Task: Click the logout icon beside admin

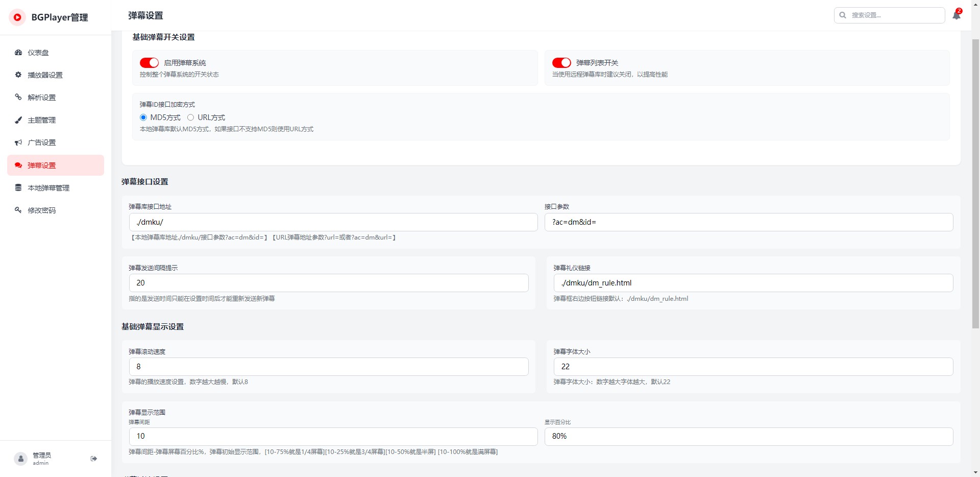Action: [x=94, y=459]
